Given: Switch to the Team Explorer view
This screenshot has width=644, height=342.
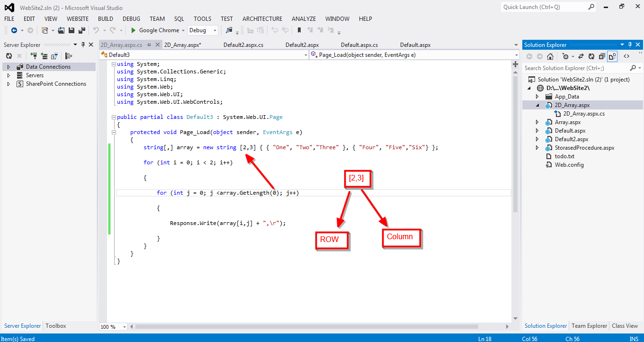Looking at the screenshot, I should 589,326.
